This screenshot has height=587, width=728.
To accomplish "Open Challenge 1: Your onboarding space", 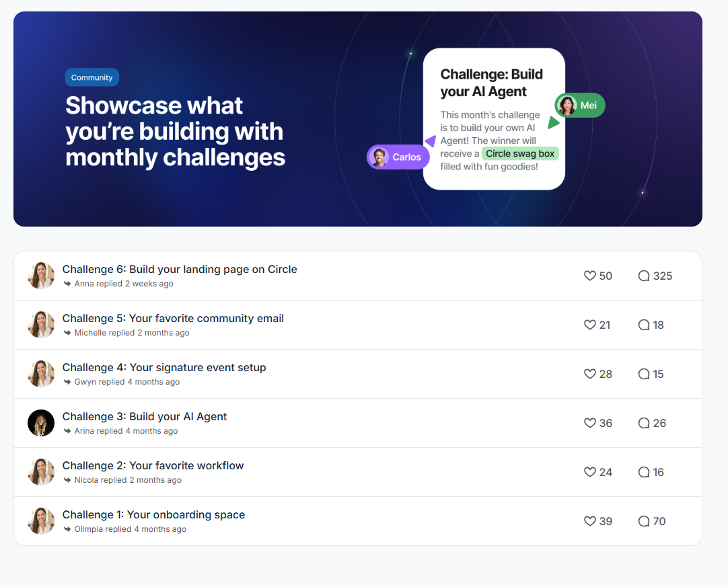I will point(153,515).
